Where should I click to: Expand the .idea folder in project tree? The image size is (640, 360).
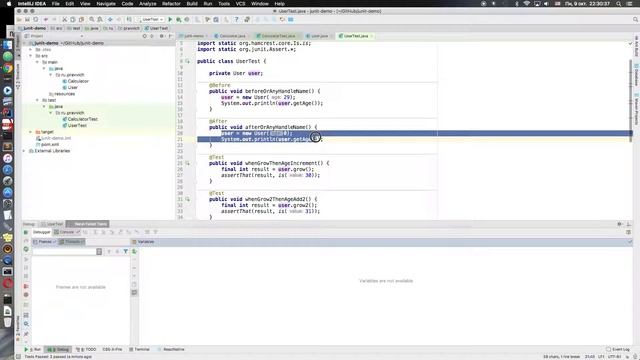pyautogui.click(x=31, y=49)
